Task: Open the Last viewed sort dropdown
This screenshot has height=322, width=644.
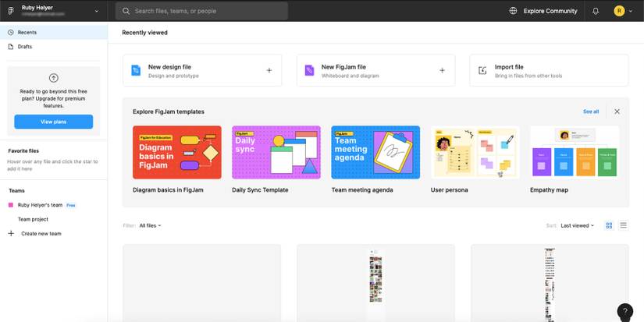Action: [578, 225]
